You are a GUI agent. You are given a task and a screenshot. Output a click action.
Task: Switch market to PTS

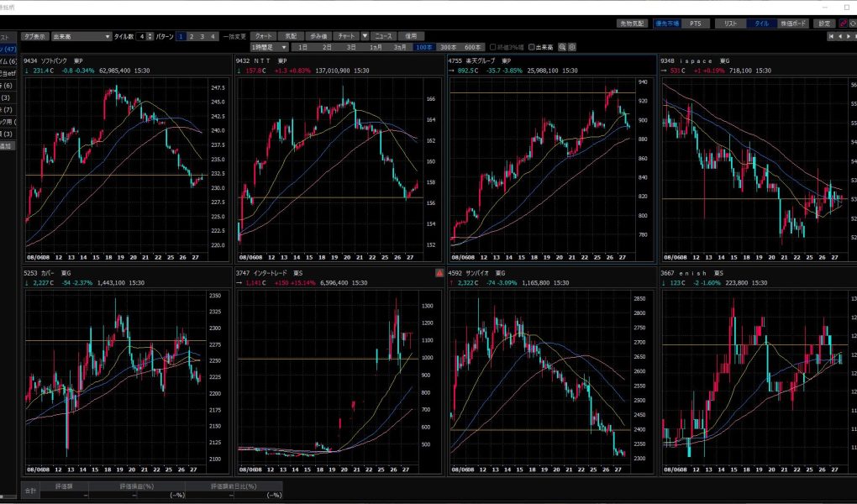pyautogui.click(x=694, y=24)
